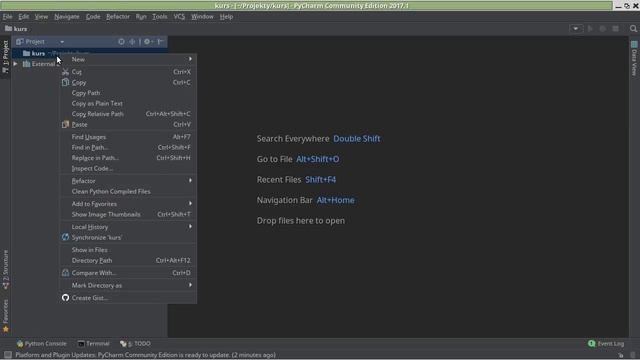
Task: Open the Code menu
Action: tap(93, 17)
